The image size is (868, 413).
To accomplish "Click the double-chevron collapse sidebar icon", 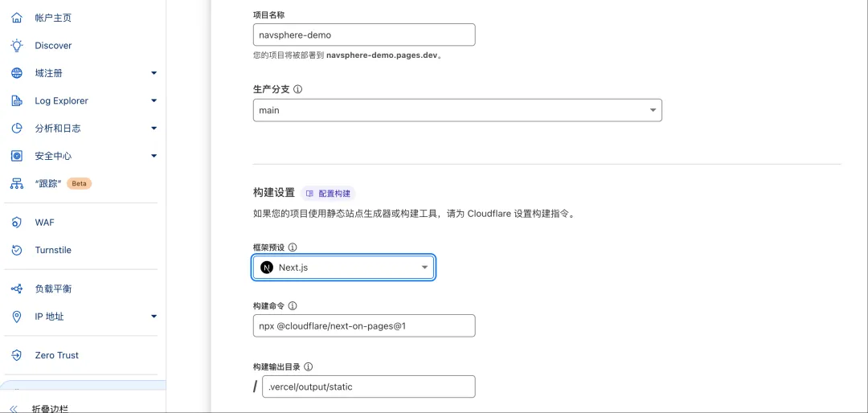I will (x=14, y=409).
